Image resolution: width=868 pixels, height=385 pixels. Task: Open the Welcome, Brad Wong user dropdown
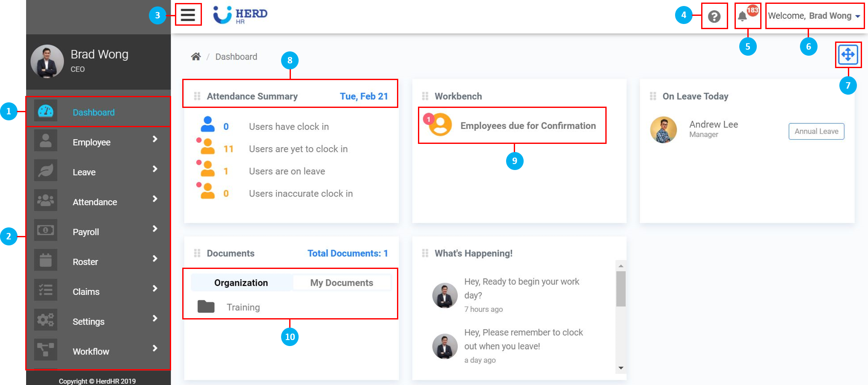(x=814, y=16)
